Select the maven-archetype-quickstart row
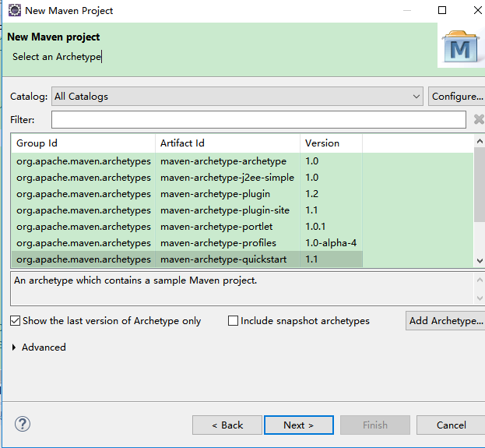Image resolution: width=485 pixels, height=448 pixels. [x=187, y=259]
